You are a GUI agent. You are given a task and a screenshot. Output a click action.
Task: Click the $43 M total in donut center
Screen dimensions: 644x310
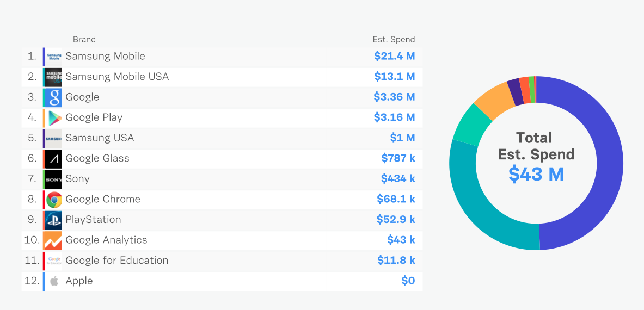[x=536, y=174]
